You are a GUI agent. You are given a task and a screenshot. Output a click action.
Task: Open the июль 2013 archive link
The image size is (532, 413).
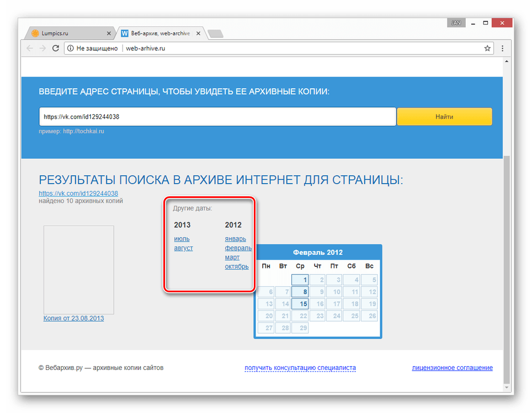point(182,239)
